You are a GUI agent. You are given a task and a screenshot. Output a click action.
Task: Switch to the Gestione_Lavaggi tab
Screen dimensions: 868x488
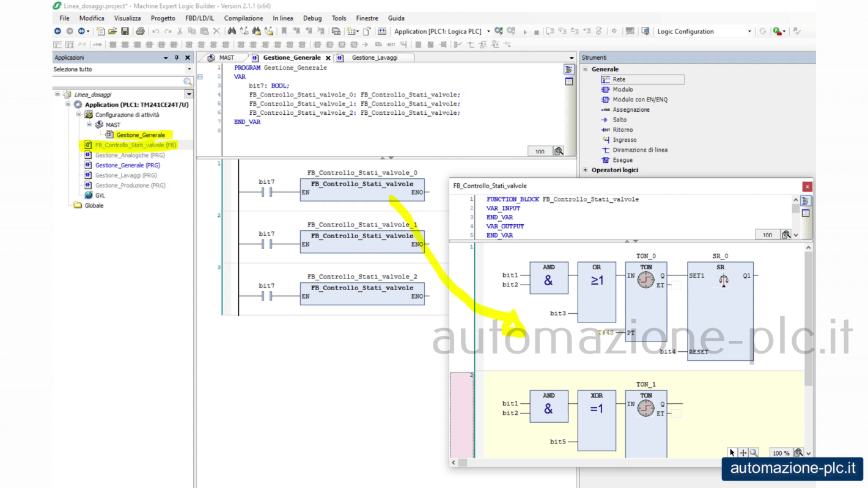(x=374, y=57)
